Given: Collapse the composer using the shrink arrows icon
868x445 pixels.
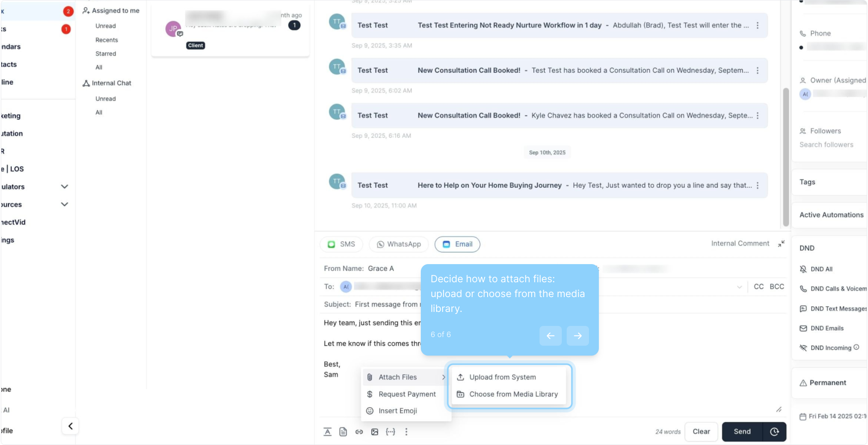Looking at the screenshot, I should pos(781,244).
